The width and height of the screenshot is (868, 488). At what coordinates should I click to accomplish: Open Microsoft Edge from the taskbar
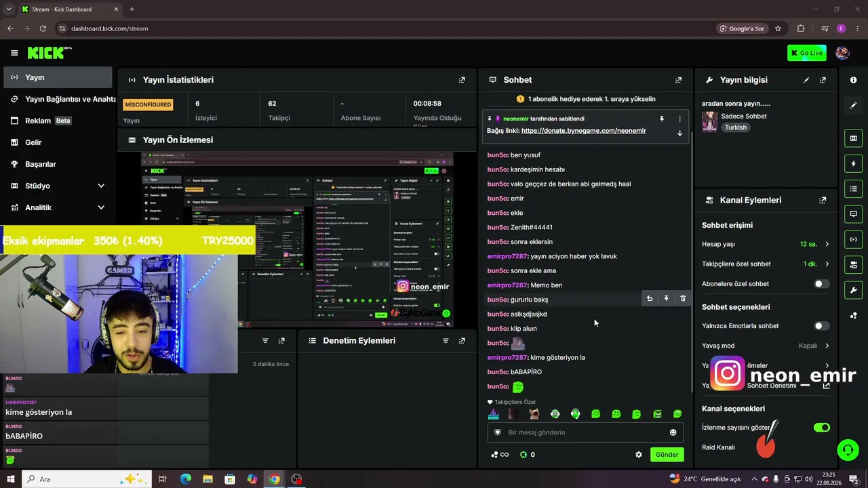185,479
